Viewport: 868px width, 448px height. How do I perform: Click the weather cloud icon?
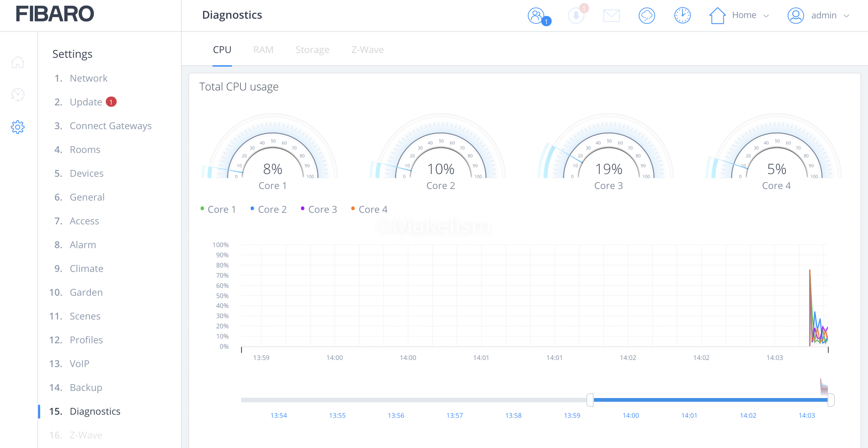[x=646, y=16]
